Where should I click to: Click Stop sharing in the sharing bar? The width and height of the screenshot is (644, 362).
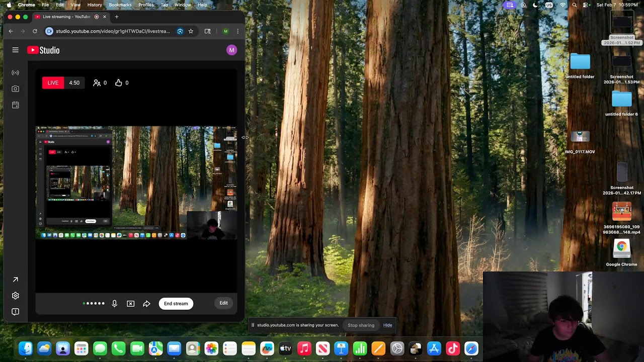coord(361,325)
